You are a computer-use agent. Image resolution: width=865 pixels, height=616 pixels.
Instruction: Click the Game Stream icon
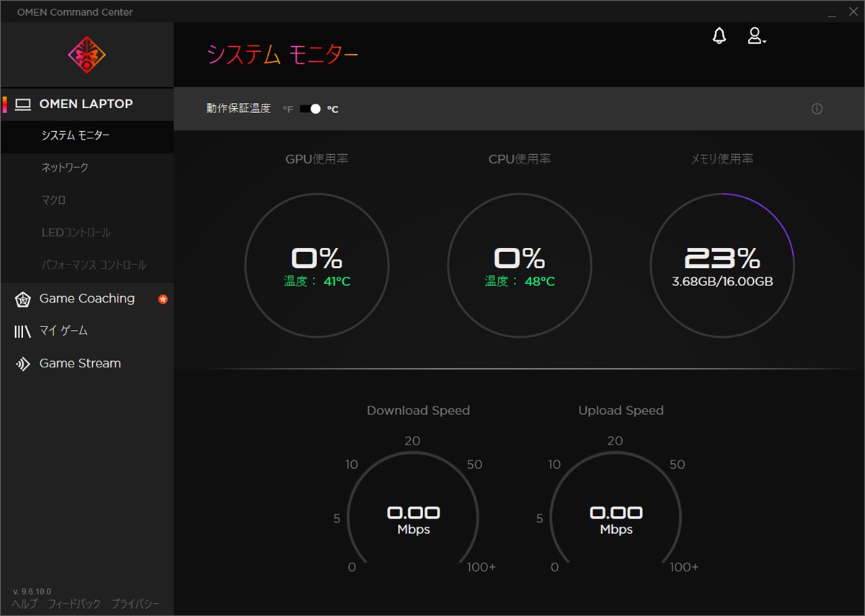(22, 364)
